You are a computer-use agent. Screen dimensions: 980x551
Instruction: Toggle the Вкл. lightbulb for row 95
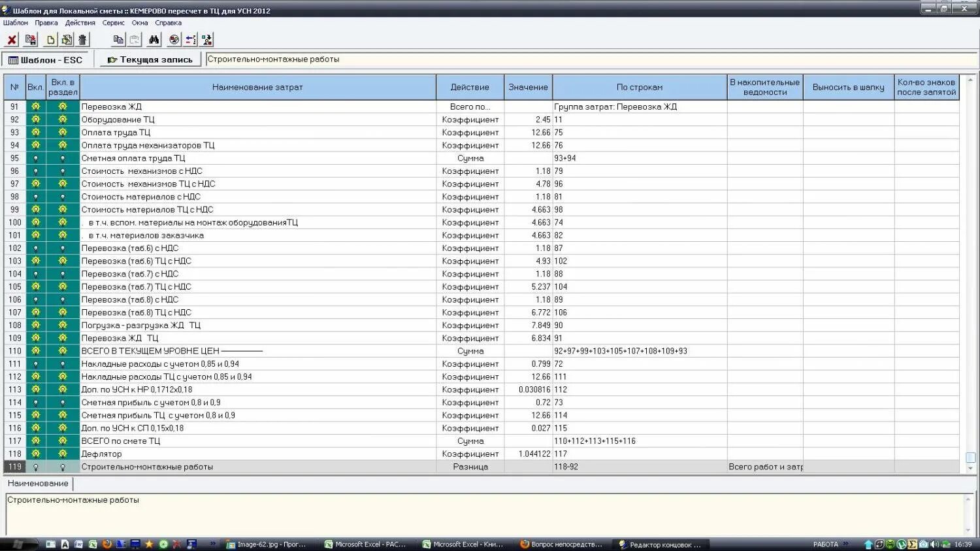tap(36, 158)
